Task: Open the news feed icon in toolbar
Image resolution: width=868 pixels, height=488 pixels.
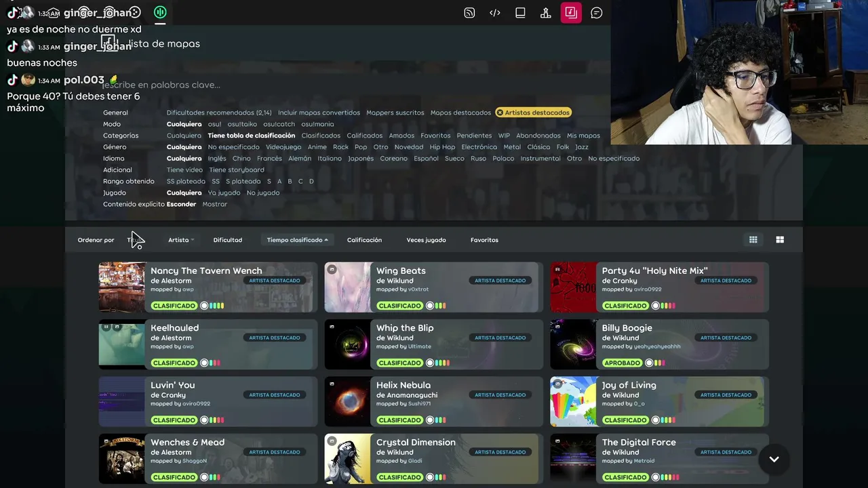Action: (469, 13)
